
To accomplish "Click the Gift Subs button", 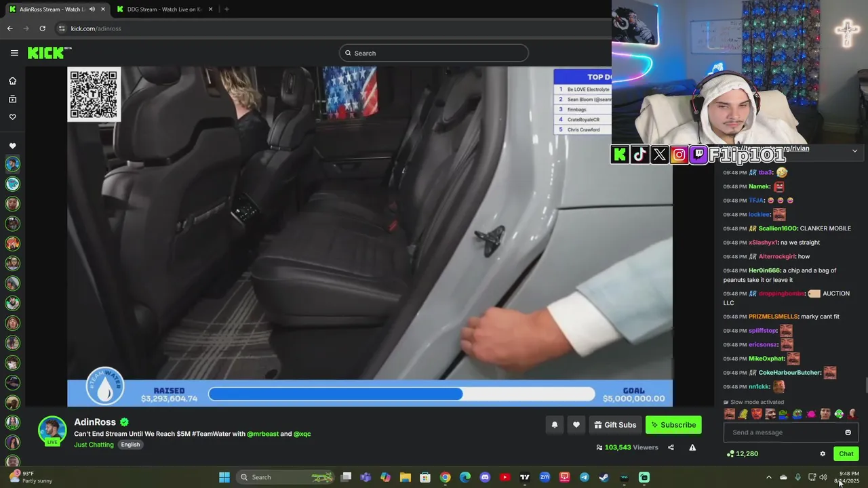I will click(615, 425).
